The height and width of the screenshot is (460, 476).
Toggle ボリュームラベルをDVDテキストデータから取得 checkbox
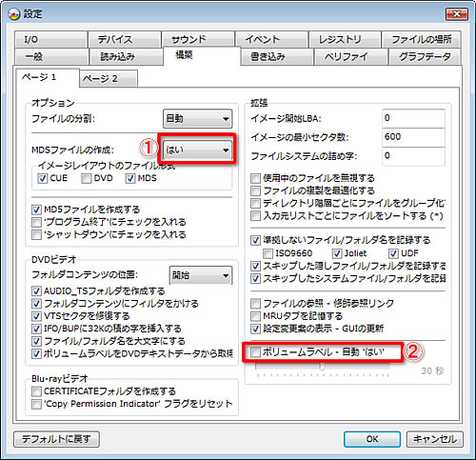(36, 353)
